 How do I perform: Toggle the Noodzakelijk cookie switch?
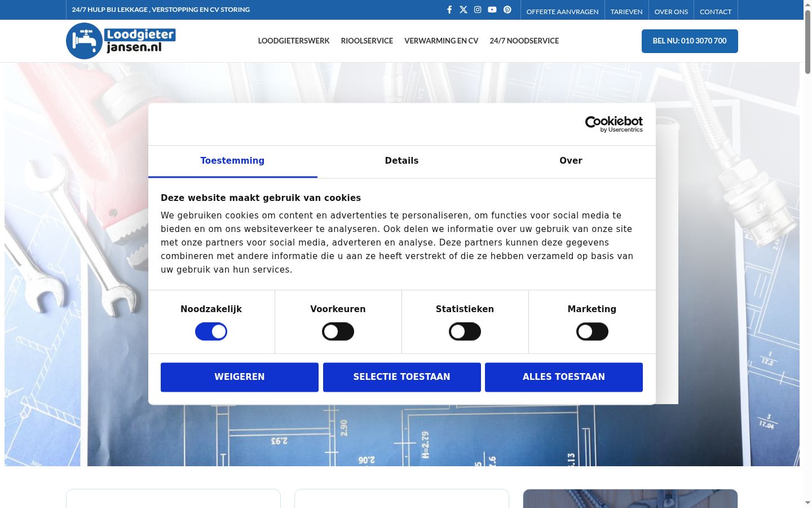pos(211,331)
